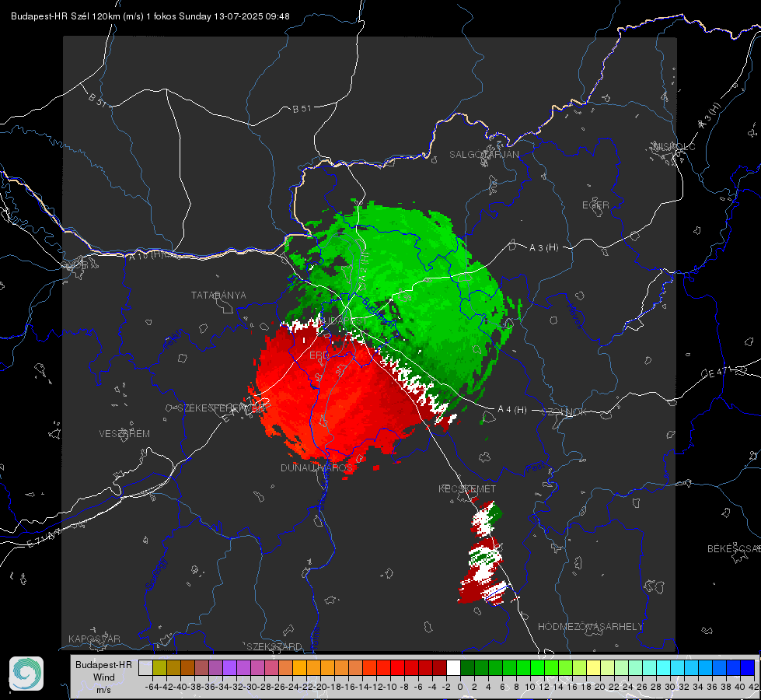This screenshot has width=761, height=700.
Task: Click the A 3 (H) road label beside Miskolc
Action: [x=710, y=116]
